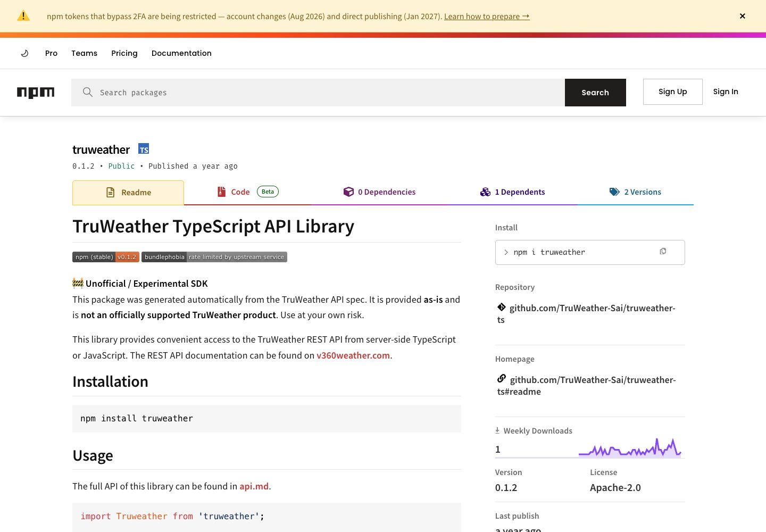Viewport: 766px width, 532px height.
Task: Click the Apache-2.0 license text
Action: pyautogui.click(x=615, y=488)
